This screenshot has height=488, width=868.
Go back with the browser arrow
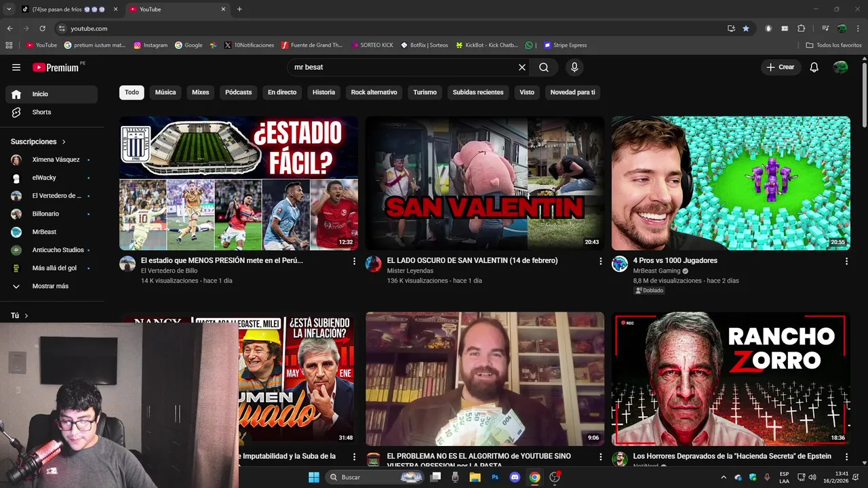[9, 28]
